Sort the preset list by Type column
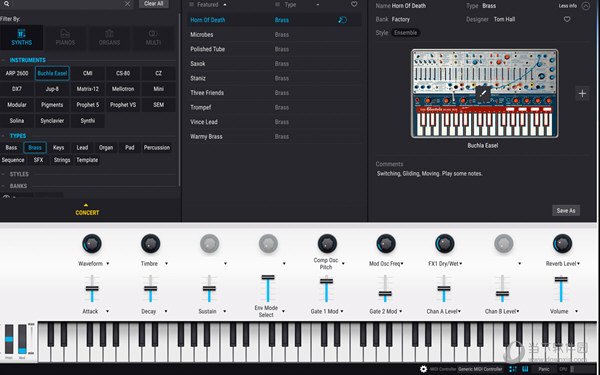This screenshot has width=600, height=375. click(x=290, y=5)
